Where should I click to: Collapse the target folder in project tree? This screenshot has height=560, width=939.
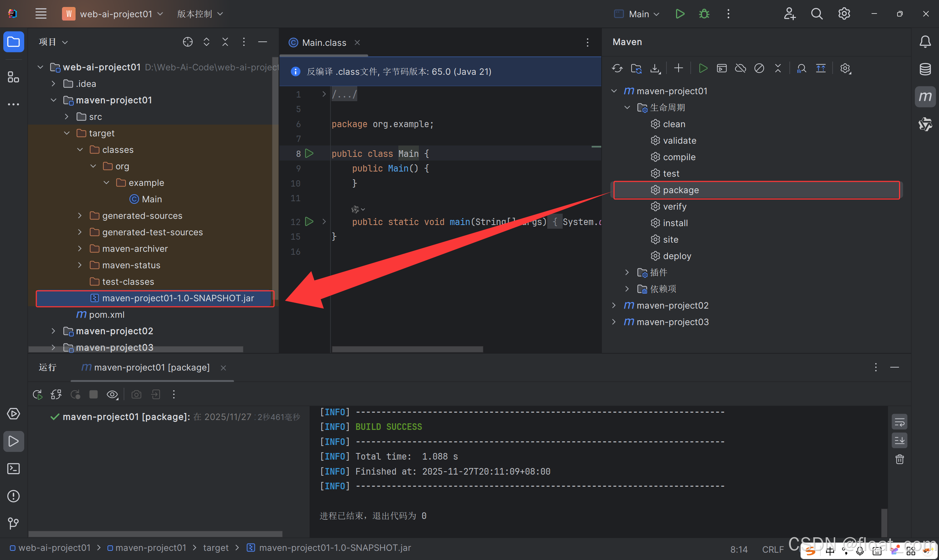(67, 133)
